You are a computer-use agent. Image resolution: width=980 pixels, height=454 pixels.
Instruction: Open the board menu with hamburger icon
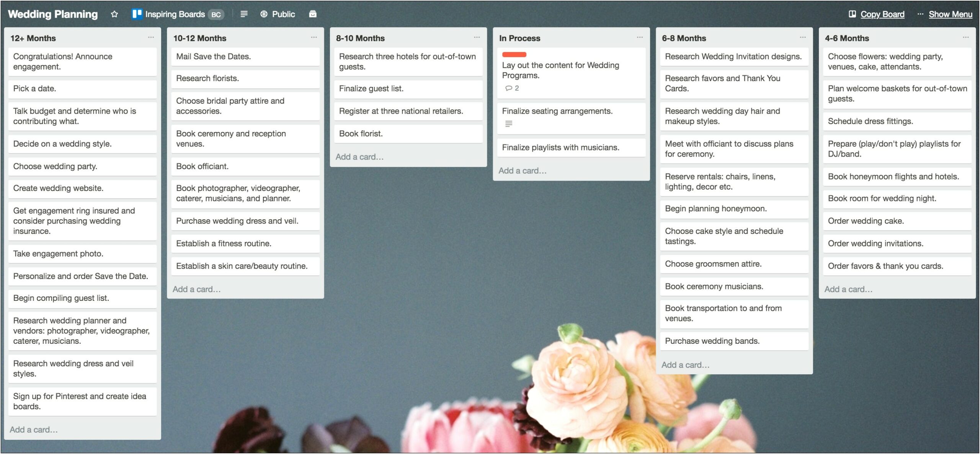(x=243, y=13)
